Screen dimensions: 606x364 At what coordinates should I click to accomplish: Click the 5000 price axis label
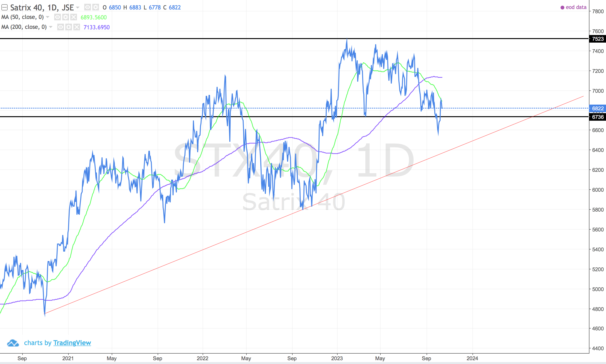(x=598, y=289)
